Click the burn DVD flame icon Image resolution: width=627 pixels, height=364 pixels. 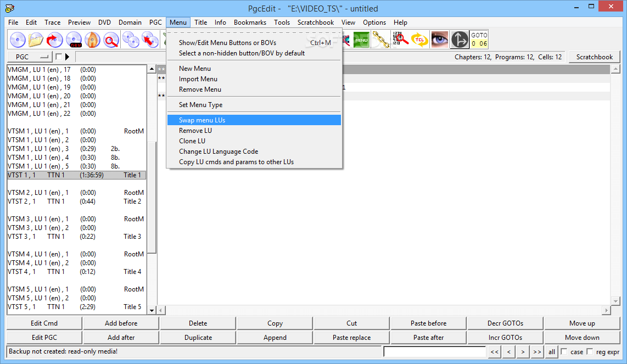[x=92, y=40]
